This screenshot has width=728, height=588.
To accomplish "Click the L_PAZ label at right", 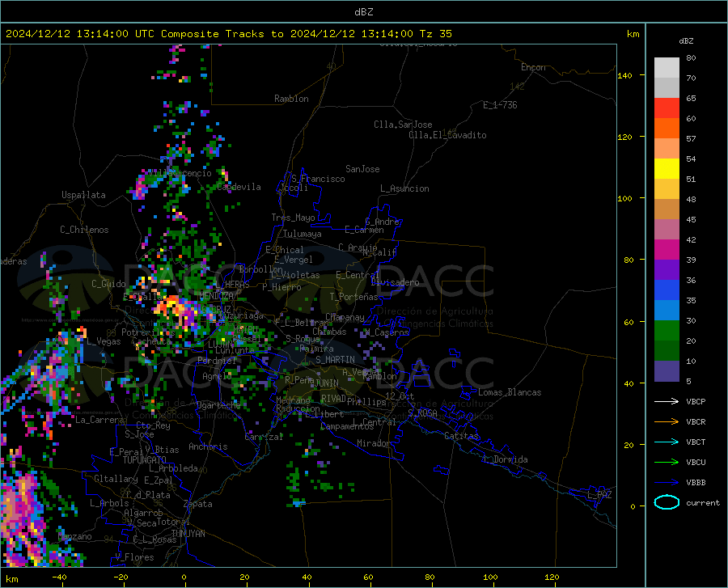I will click(x=599, y=495).
